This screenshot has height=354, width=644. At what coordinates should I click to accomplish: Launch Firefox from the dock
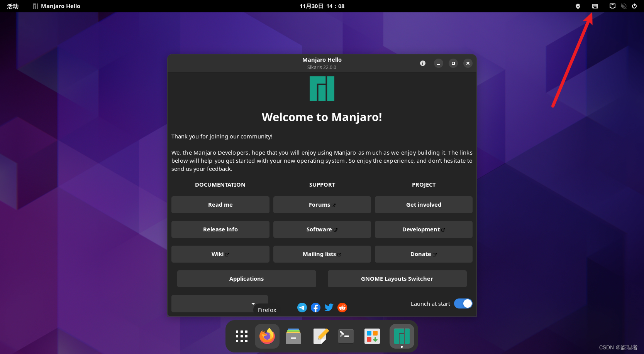[267, 336]
